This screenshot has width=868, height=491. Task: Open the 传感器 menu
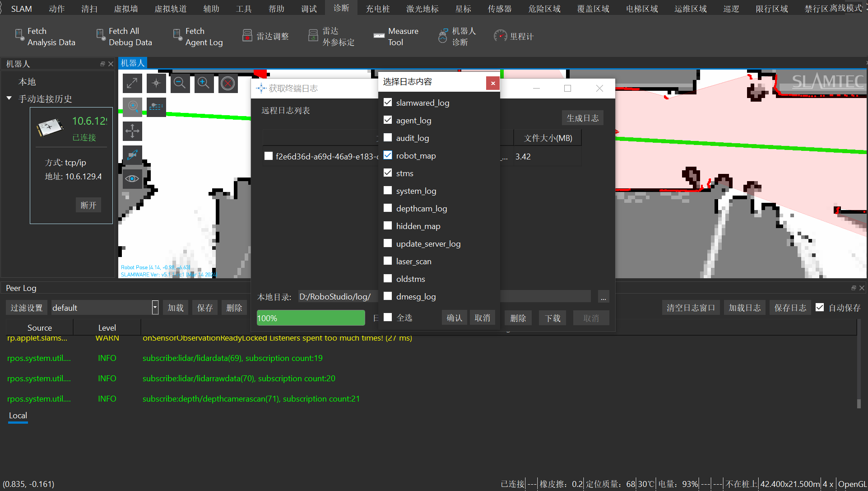pos(499,8)
